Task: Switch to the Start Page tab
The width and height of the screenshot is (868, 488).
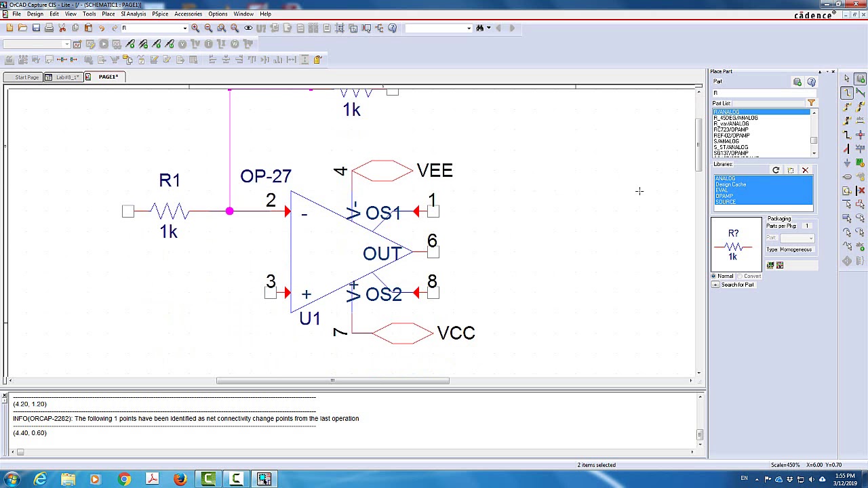Action: point(22,77)
